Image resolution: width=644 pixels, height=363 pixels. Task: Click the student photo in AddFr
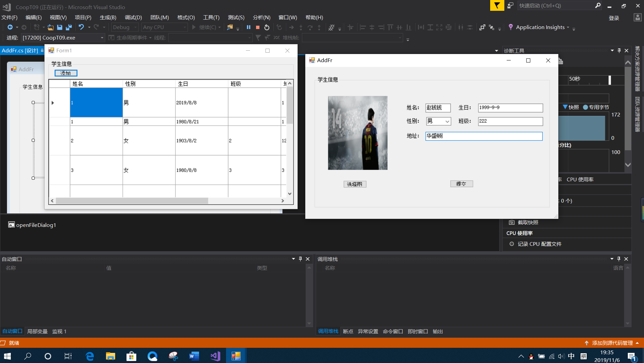click(358, 133)
